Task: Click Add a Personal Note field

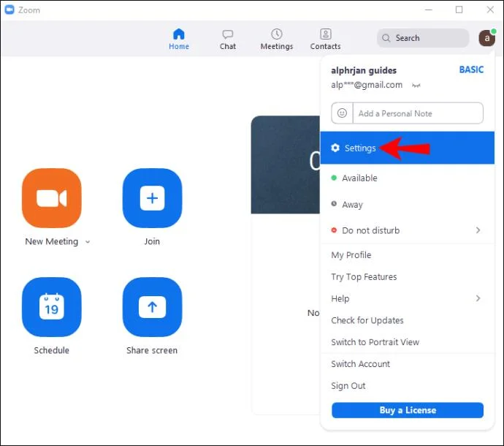Action: [x=418, y=113]
